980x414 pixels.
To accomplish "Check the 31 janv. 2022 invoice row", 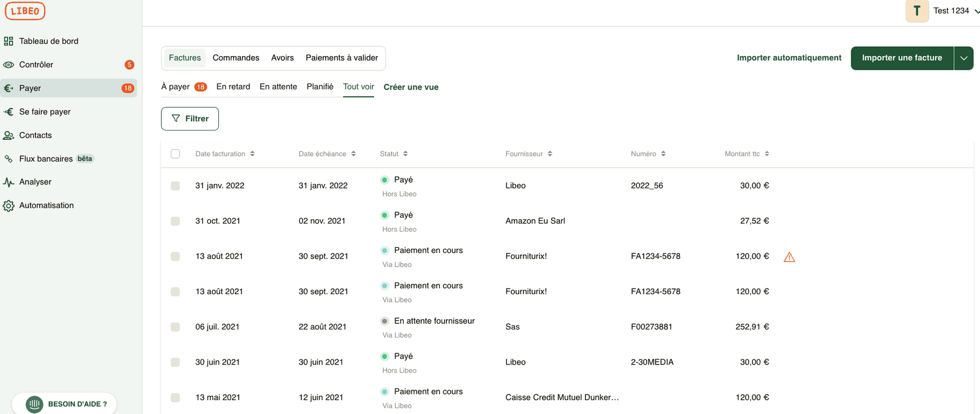I will click(x=175, y=186).
